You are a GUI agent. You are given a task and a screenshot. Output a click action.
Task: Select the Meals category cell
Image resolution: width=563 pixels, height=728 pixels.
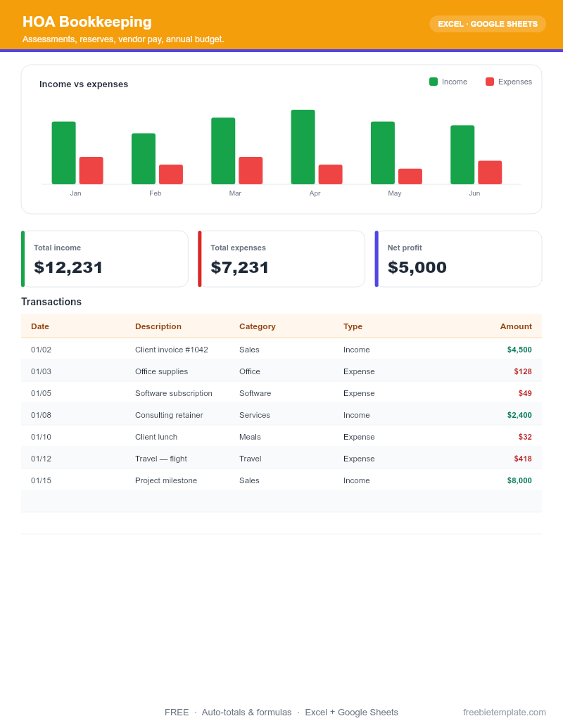(x=250, y=437)
